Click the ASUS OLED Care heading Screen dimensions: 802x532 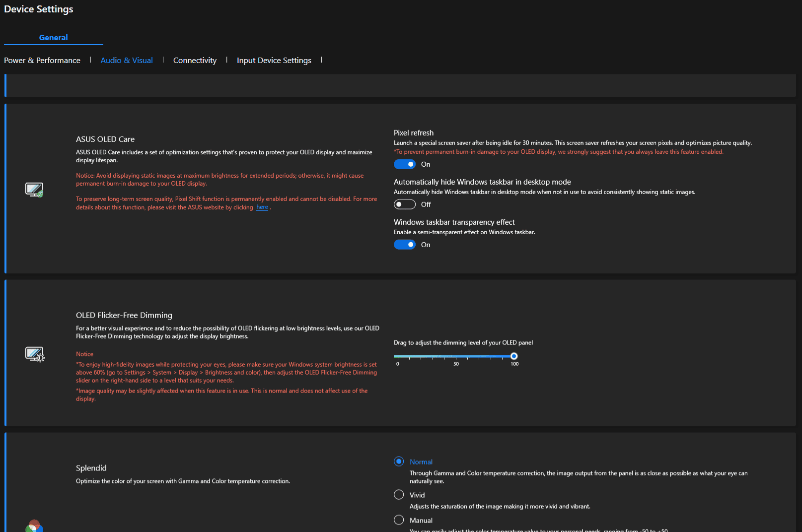tap(105, 139)
